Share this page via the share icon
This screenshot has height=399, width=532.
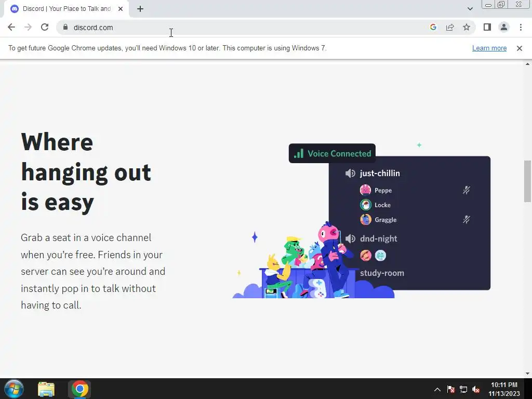(450, 27)
